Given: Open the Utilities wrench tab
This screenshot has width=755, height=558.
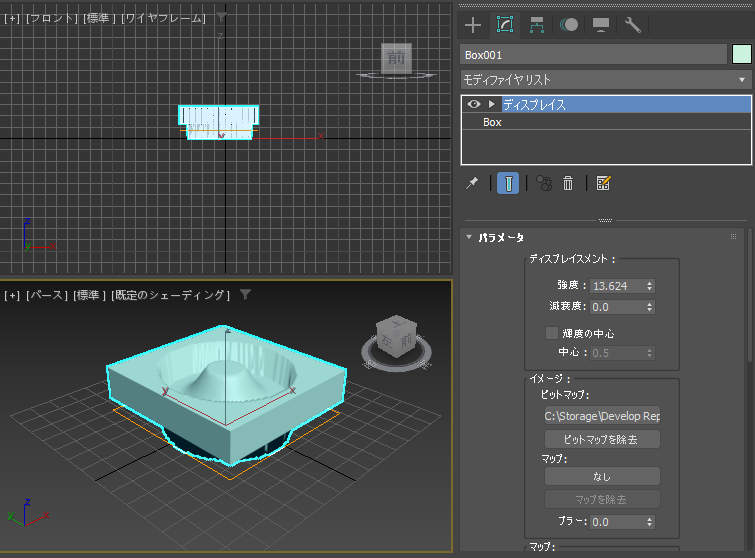Looking at the screenshot, I should pos(632,25).
